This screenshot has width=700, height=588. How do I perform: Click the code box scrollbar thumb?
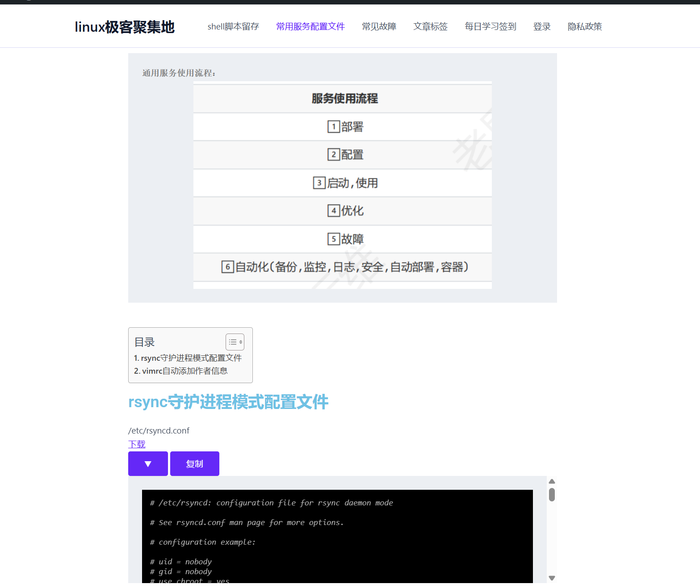point(552,495)
